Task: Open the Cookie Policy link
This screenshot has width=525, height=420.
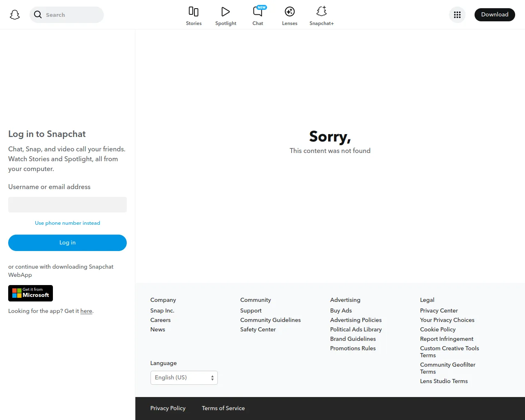Action: pyautogui.click(x=438, y=330)
